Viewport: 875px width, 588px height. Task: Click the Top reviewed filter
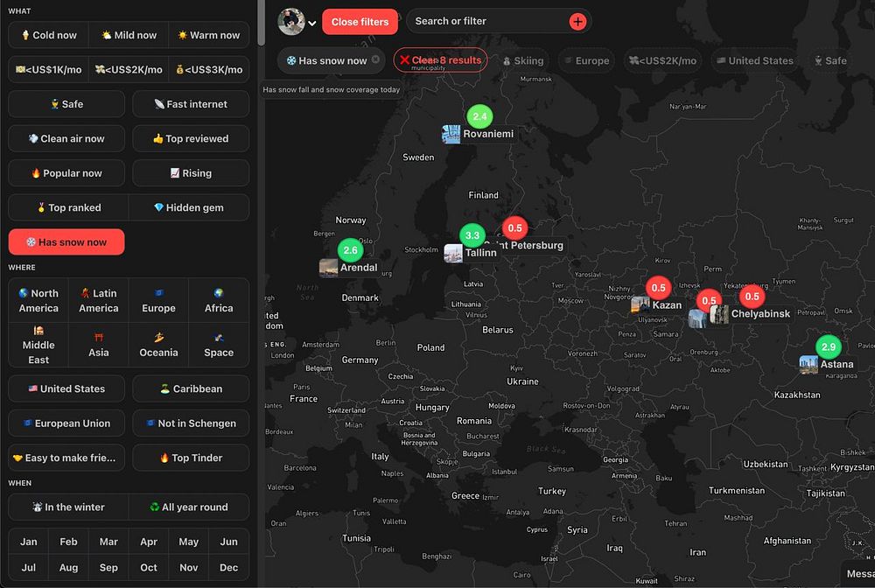coord(191,139)
